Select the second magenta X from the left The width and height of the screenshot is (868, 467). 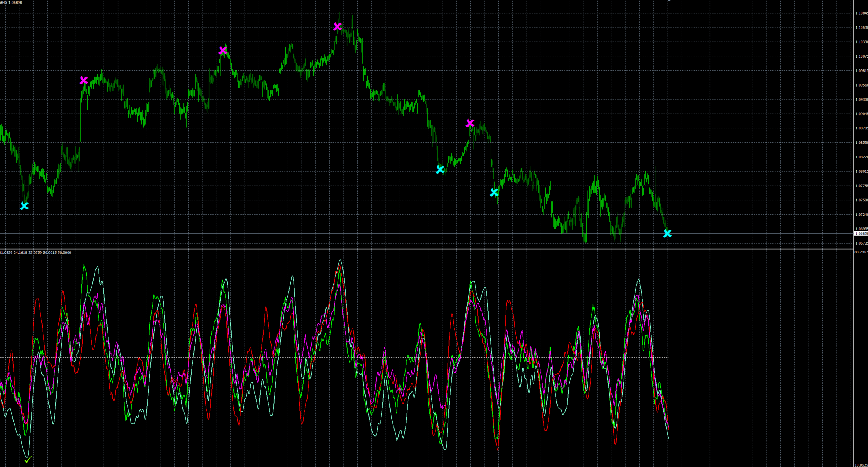(x=223, y=50)
